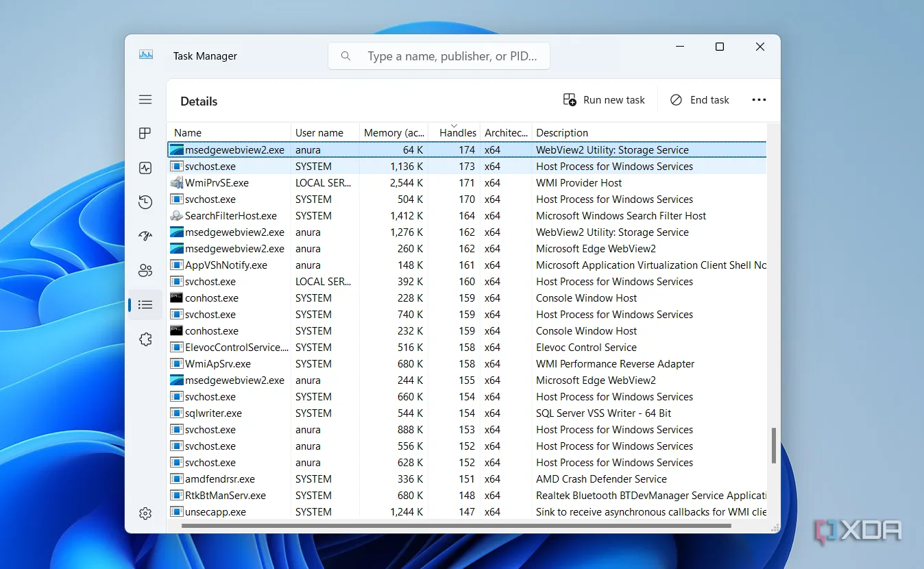The image size is (924, 569).
Task: Open the Startup apps page icon
Action: pyautogui.click(x=145, y=237)
